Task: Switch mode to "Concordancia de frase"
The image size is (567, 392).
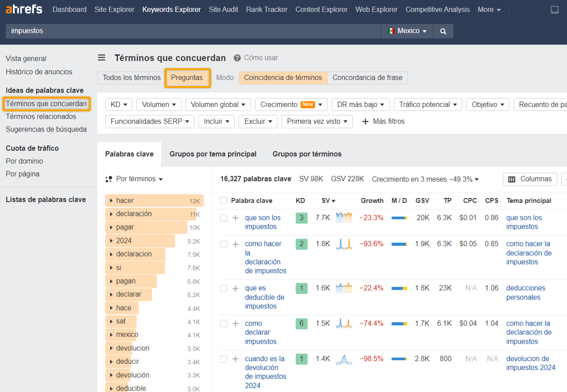Action: [367, 77]
